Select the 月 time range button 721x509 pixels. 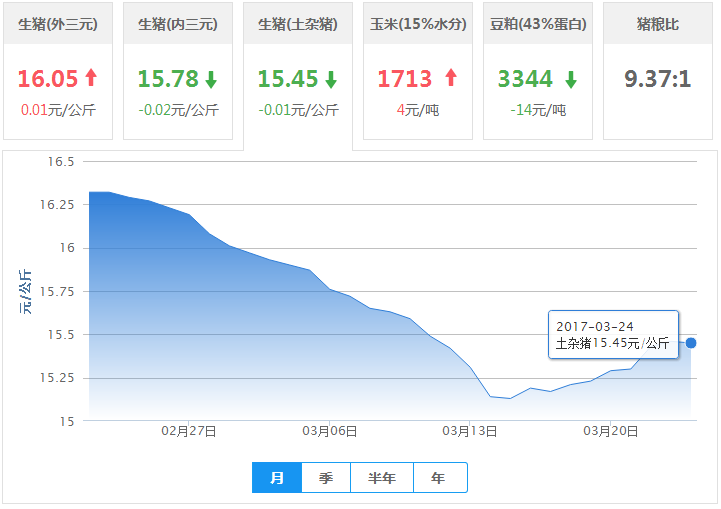277,478
